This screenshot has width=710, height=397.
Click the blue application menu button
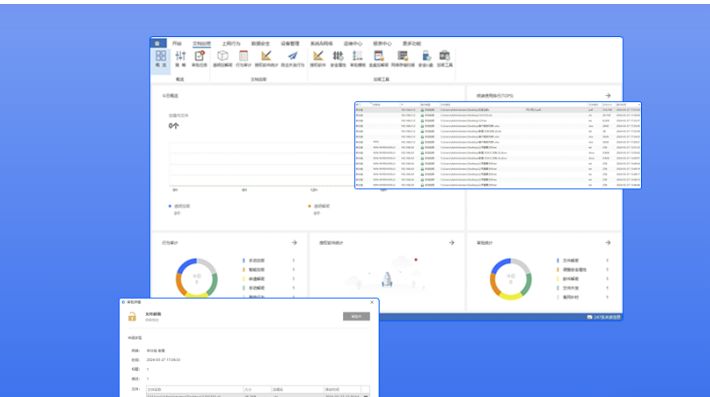pos(158,43)
